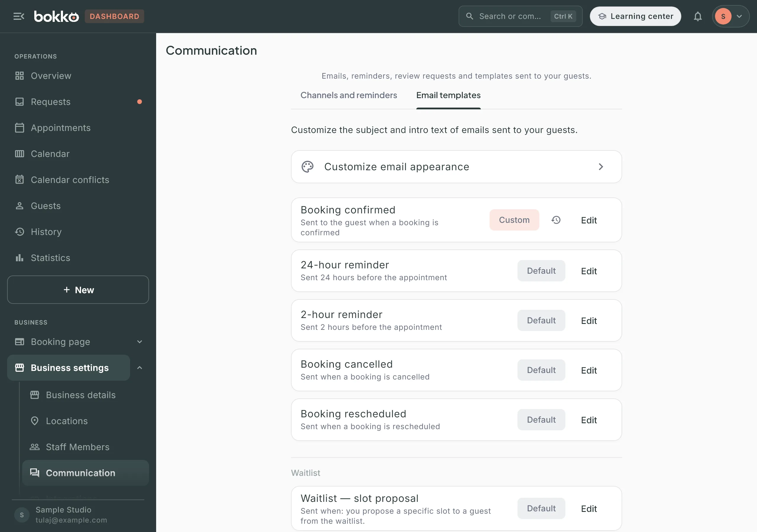Click the Calendar columns icon

click(x=20, y=154)
